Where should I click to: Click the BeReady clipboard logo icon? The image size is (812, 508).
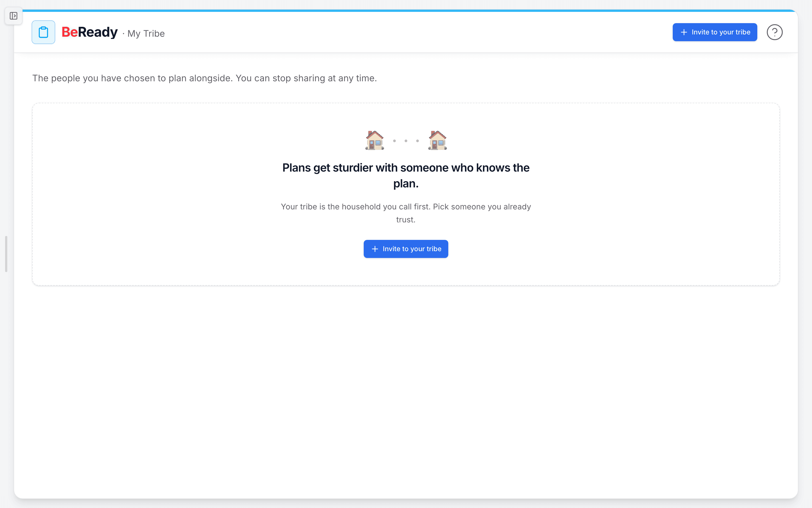pos(43,32)
